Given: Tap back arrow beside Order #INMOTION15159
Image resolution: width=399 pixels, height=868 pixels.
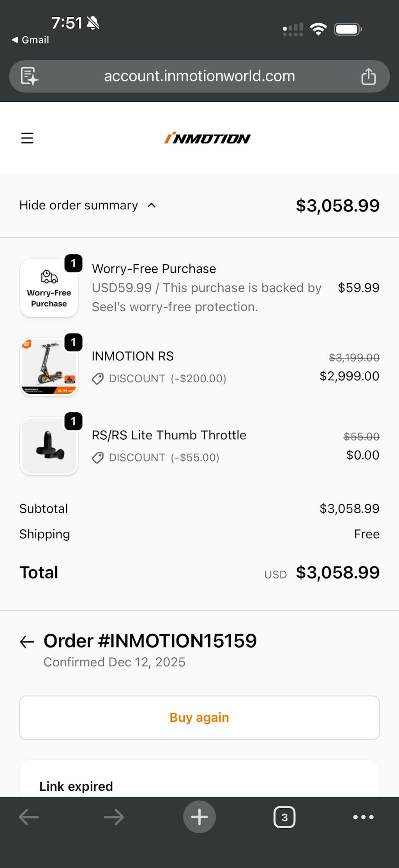Looking at the screenshot, I should pyautogui.click(x=27, y=642).
